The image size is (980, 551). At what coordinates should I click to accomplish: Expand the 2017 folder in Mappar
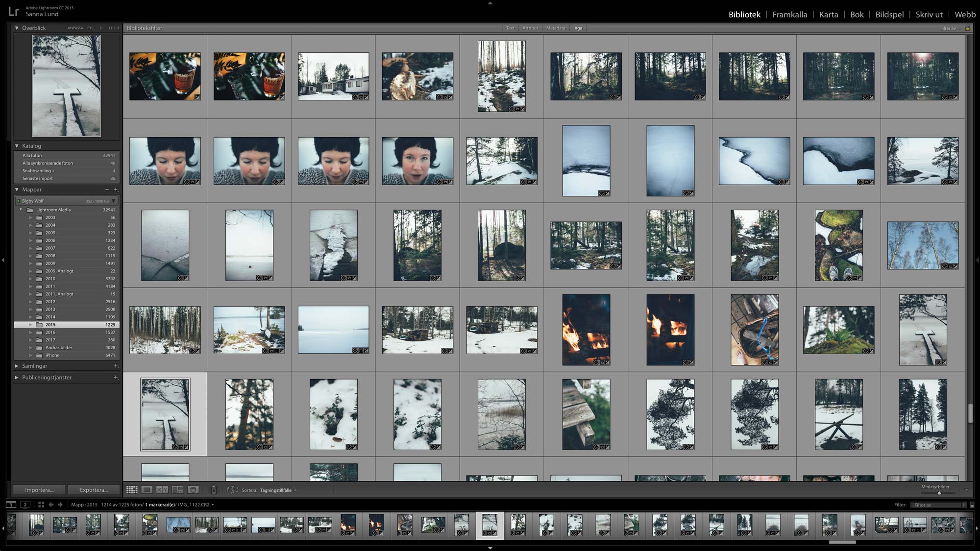(x=30, y=339)
